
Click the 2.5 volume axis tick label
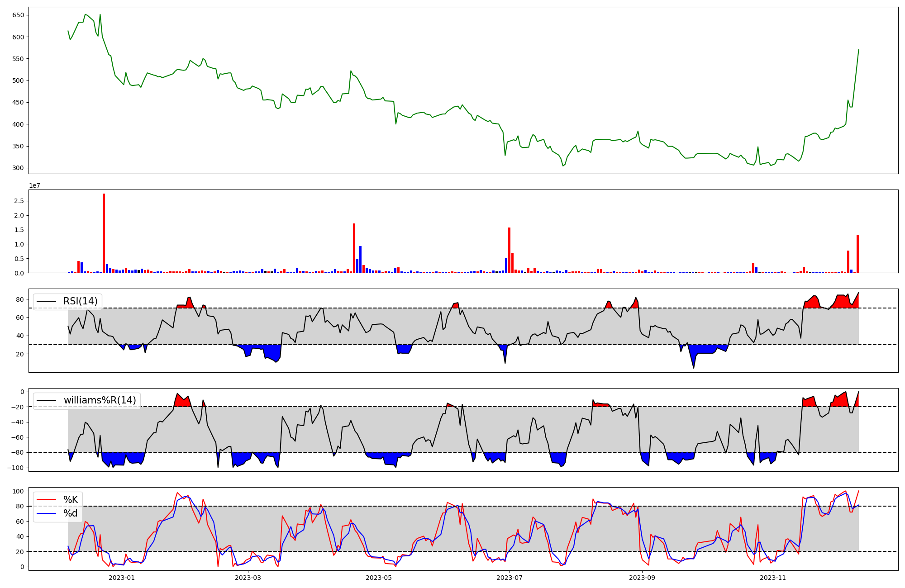[19, 201]
